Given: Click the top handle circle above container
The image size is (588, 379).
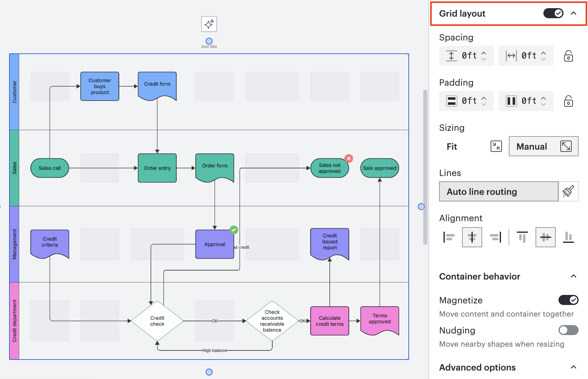Looking at the screenshot, I should (209, 41).
